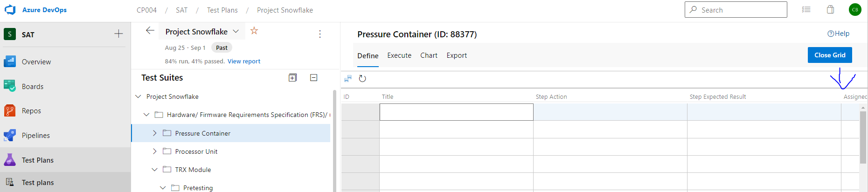The image size is (868, 192).
Task: Open the Project Snowflake plan dropdown
Action: click(x=236, y=32)
